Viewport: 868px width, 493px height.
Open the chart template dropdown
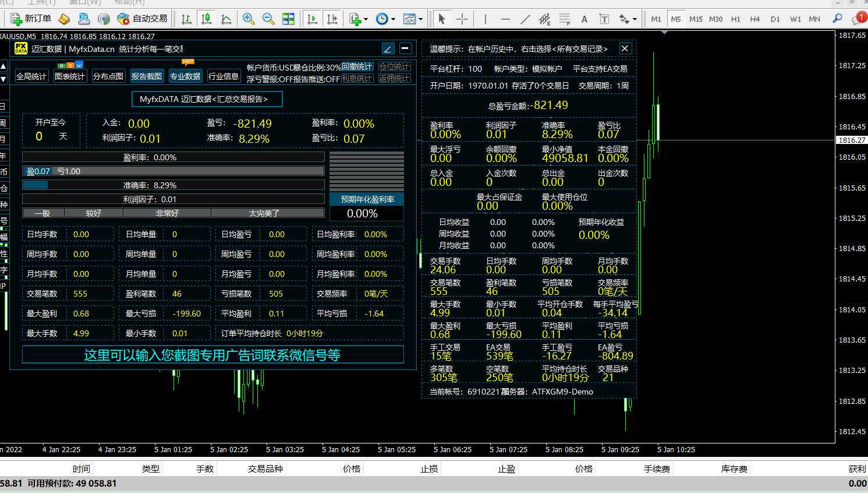tap(412, 19)
